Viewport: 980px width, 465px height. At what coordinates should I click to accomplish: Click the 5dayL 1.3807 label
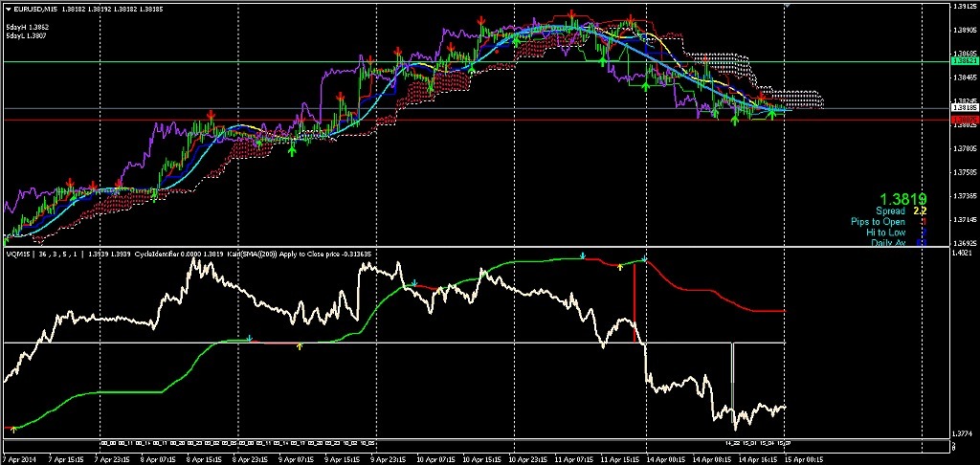pos(27,35)
